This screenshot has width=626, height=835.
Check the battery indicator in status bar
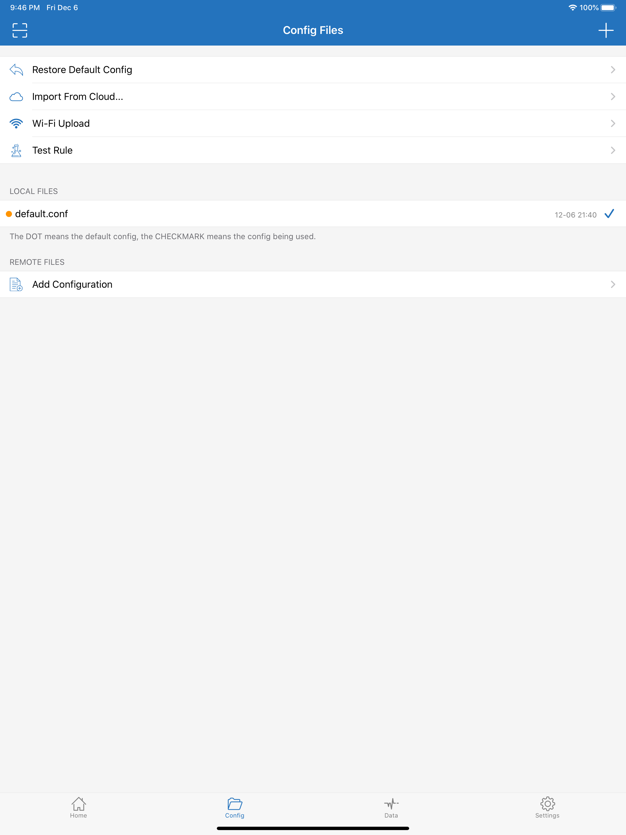click(x=609, y=6)
